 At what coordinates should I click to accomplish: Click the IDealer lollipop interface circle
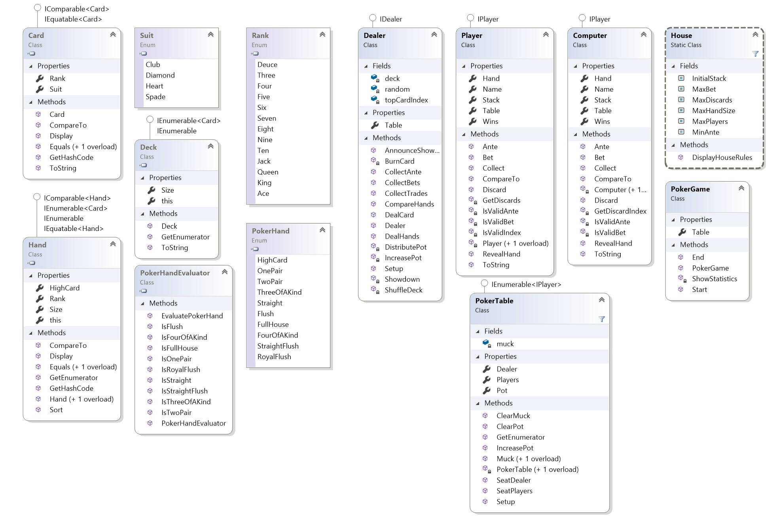(x=372, y=17)
